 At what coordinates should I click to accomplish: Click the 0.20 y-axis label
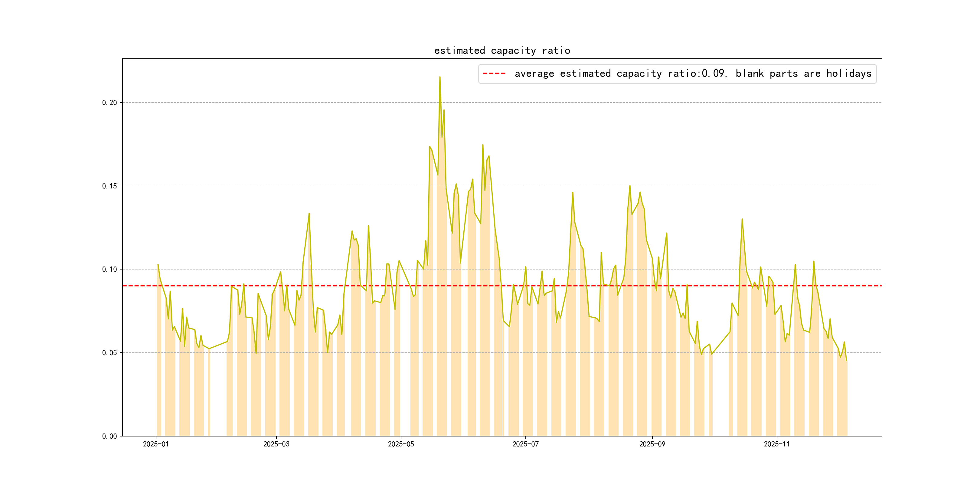coord(109,103)
